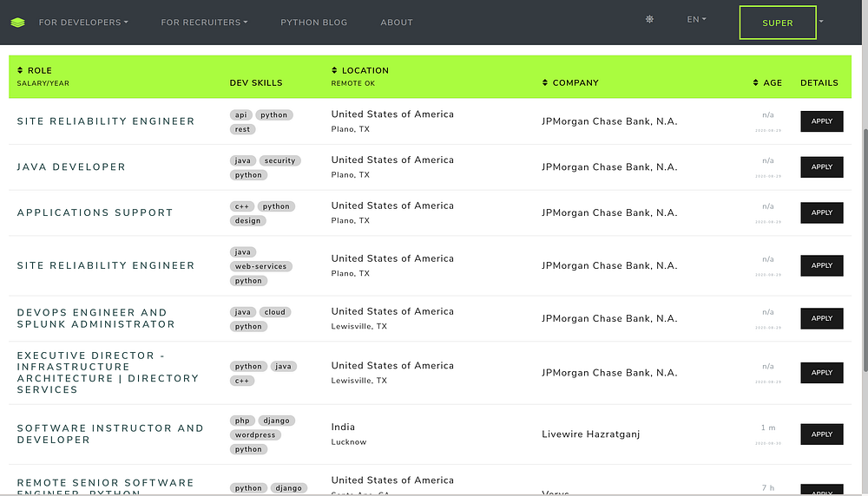Apply to Executive Director Infrastructure Architecture job
Image resolution: width=868 pixels, height=496 pixels.
822,373
